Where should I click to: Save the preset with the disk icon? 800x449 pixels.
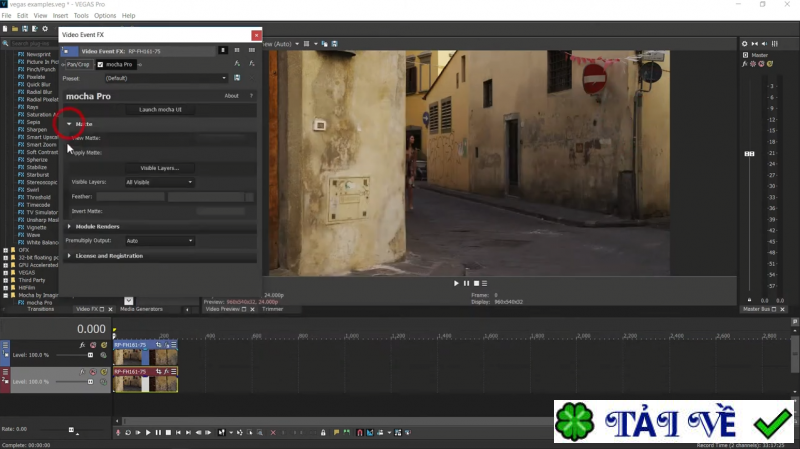click(x=237, y=78)
